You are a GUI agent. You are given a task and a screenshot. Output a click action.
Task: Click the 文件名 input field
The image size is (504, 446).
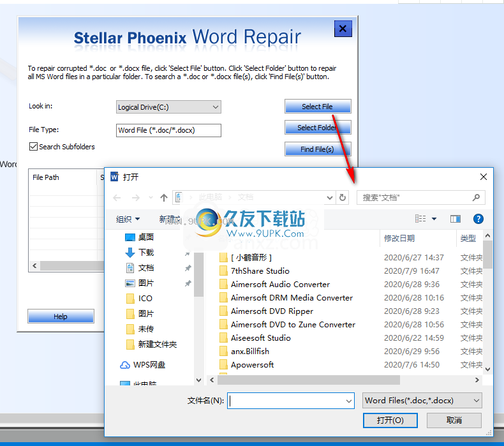[290, 401]
